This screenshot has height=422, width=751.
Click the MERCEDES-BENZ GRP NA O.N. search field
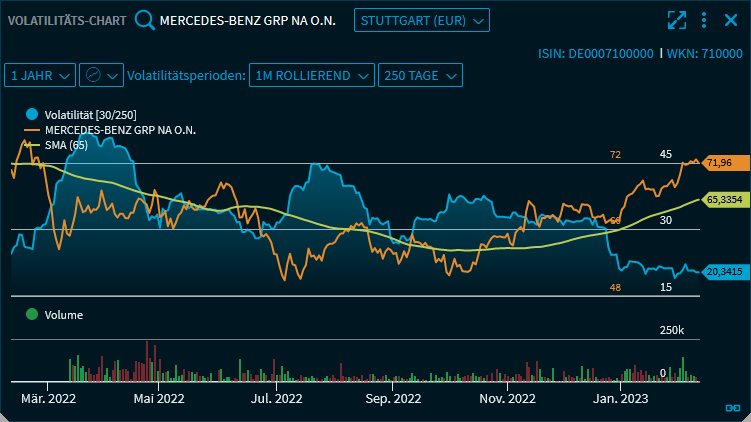coord(246,21)
